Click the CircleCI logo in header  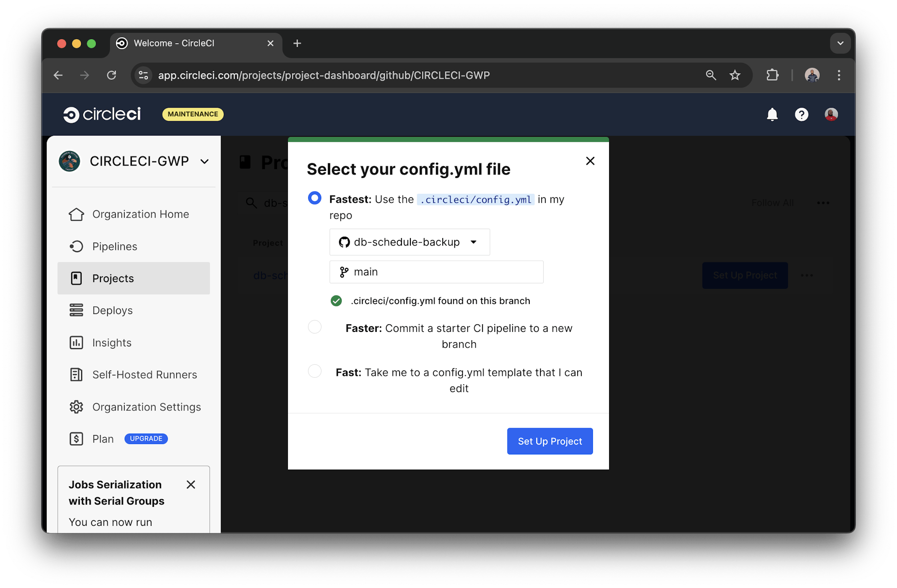pyautogui.click(x=102, y=114)
